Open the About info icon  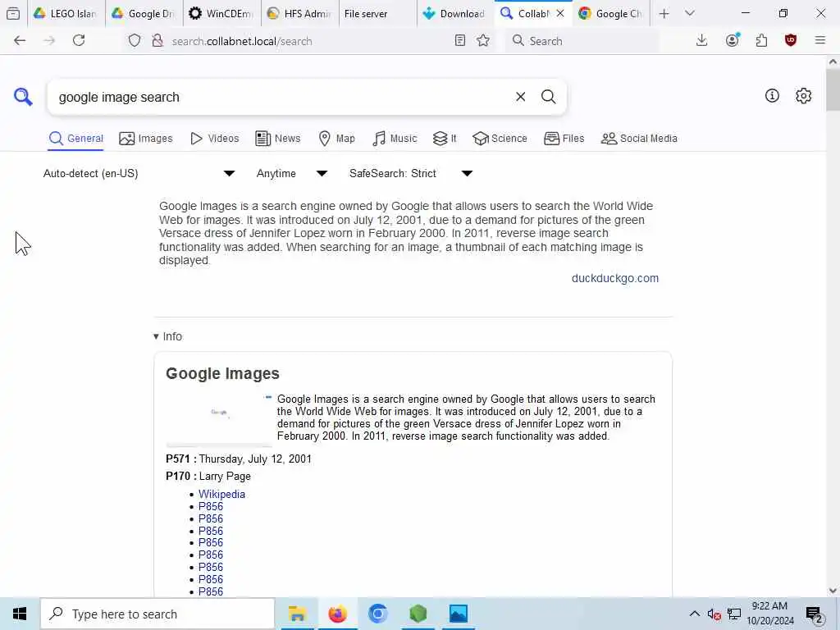pyautogui.click(x=772, y=96)
